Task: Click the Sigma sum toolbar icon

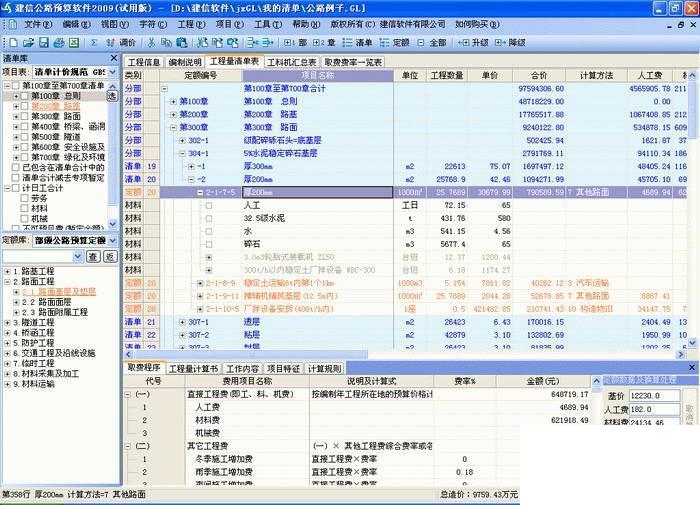Action: (x=94, y=42)
